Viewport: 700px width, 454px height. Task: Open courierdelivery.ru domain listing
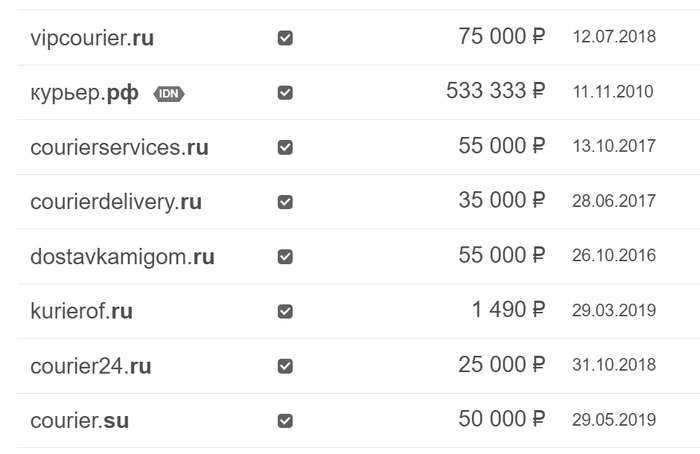(116, 202)
